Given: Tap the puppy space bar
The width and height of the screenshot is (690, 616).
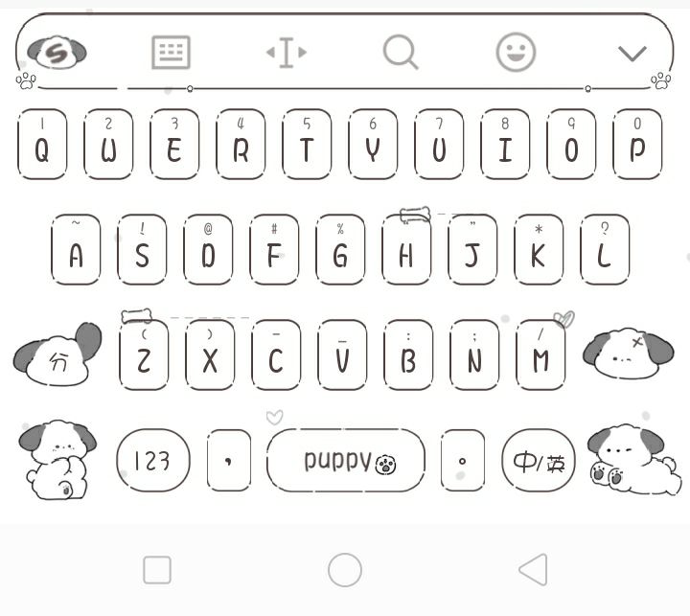Looking at the screenshot, I should (x=346, y=461).
